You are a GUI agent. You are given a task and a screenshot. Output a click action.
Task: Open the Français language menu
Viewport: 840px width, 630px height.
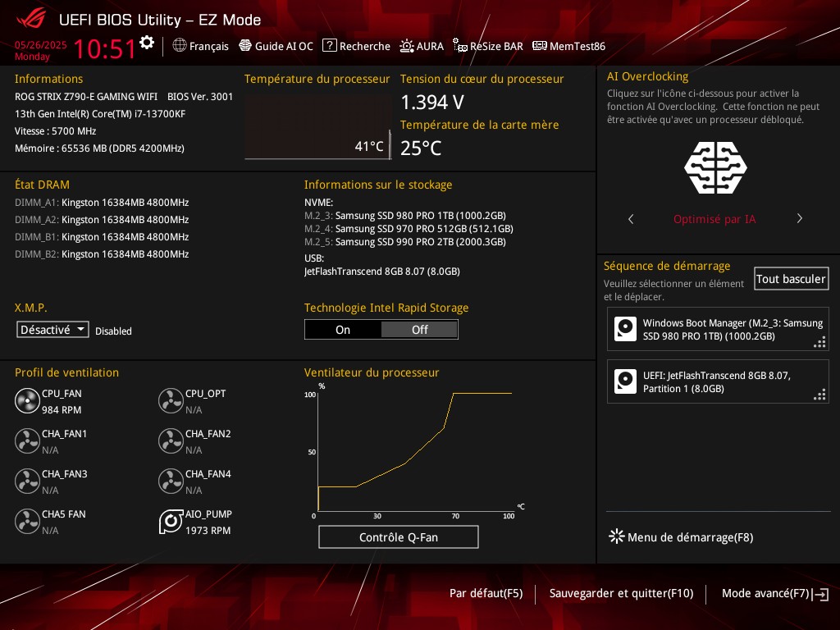[x=201, y=46]
